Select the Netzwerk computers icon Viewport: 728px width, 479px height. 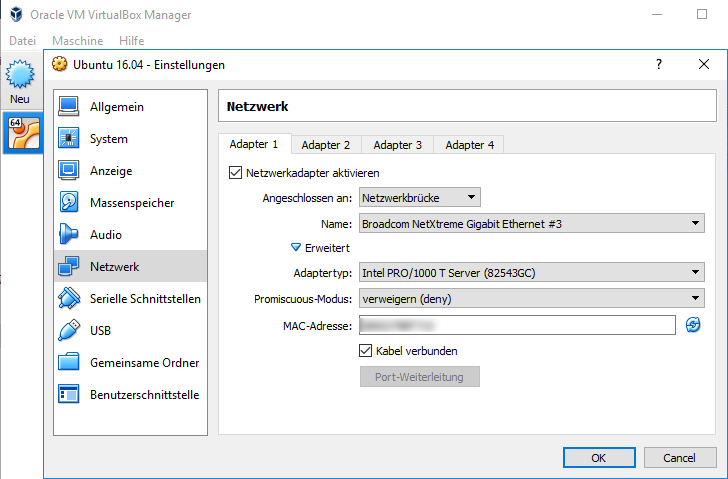(69, 266)
